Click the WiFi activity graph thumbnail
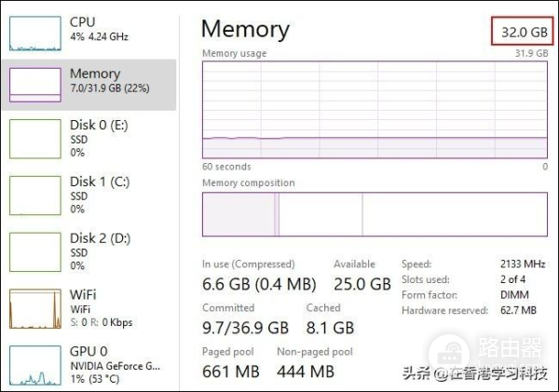 click(x=34, y=309)
